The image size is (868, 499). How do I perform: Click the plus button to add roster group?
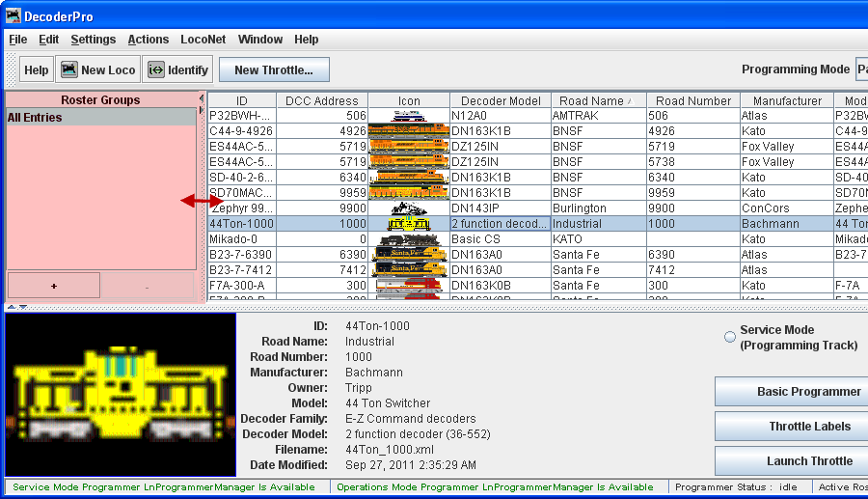[x=54, y=286]
